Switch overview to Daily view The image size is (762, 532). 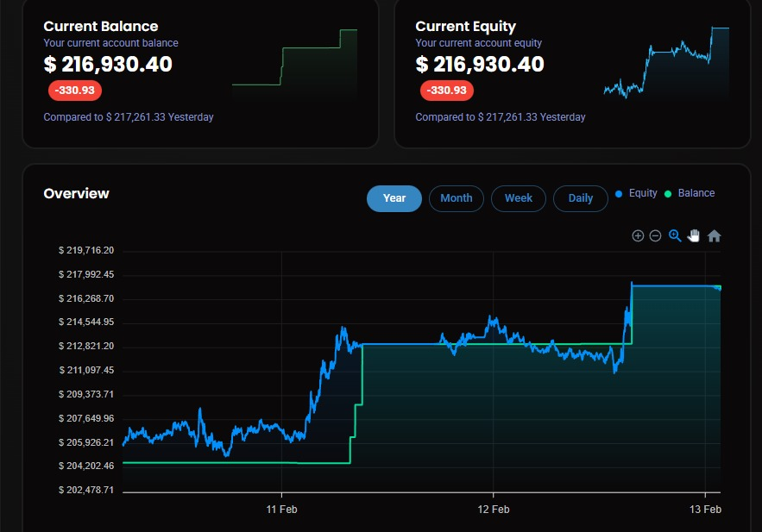click(581, 198)
